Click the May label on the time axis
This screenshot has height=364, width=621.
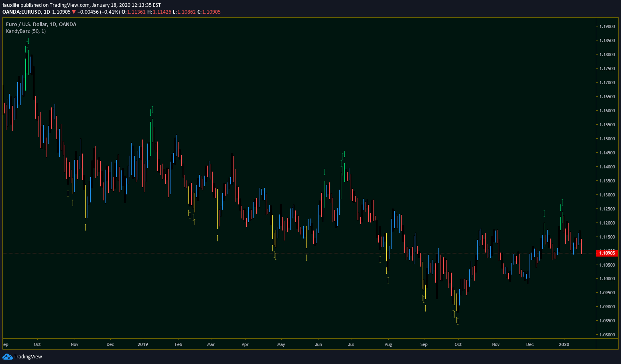coord(281,344)
